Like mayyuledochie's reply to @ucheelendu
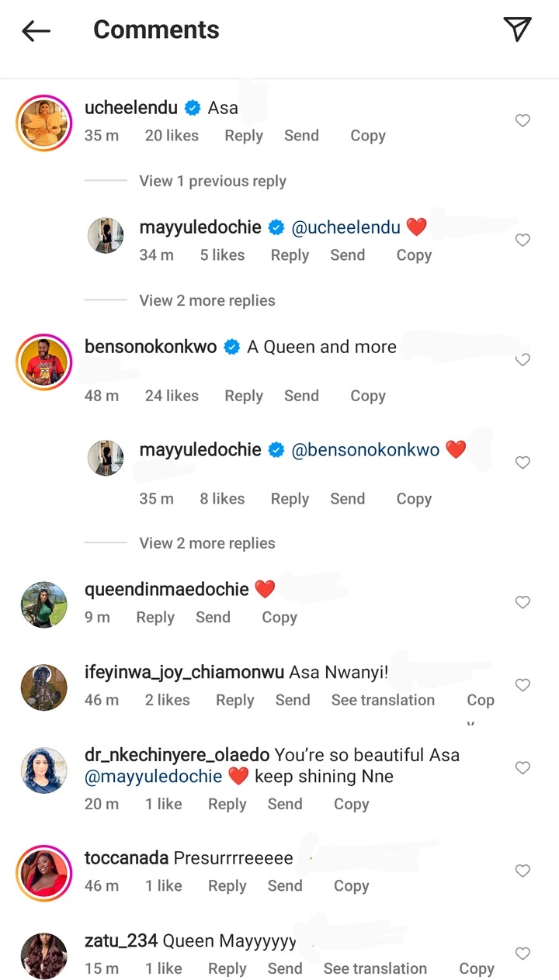The image size is (559, 980). (x=523, y=241)
